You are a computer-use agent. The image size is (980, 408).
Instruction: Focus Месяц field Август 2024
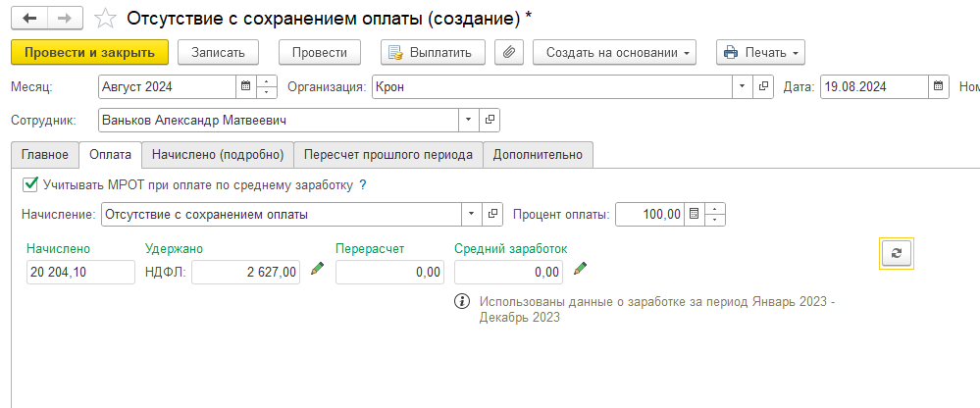tap(167, 87)
